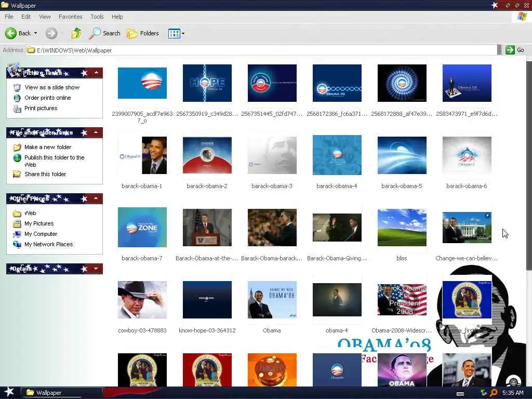This screenshot has height=399, width=532.
Task: Open the Tools menu
Action: (97, 17)
